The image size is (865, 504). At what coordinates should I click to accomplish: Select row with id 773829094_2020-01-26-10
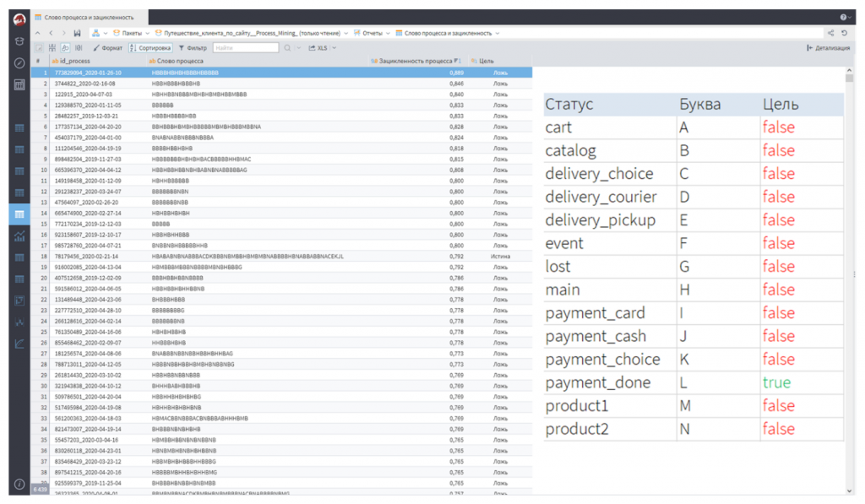[x=281, y=73]
